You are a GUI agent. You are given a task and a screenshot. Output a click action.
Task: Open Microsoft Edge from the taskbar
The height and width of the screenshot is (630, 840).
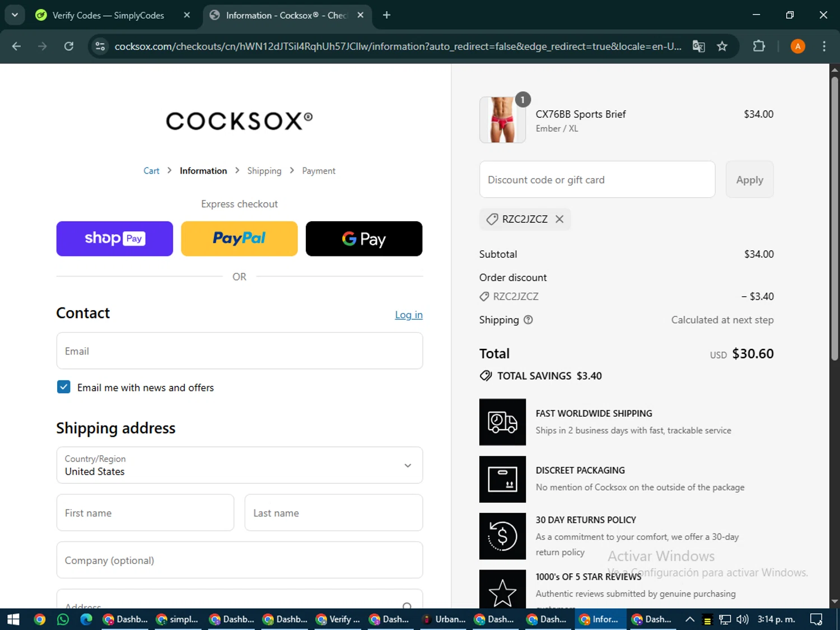[x=86, y=619]
